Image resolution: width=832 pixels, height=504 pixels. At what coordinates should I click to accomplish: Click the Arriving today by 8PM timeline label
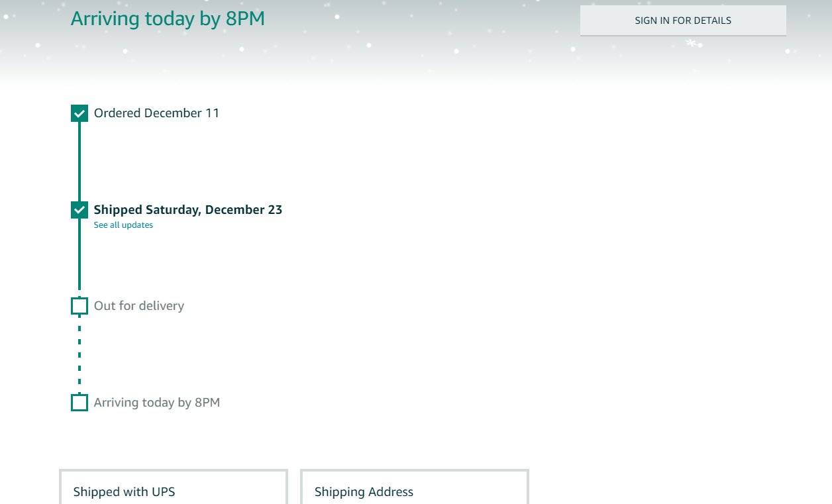pos(157,403)
